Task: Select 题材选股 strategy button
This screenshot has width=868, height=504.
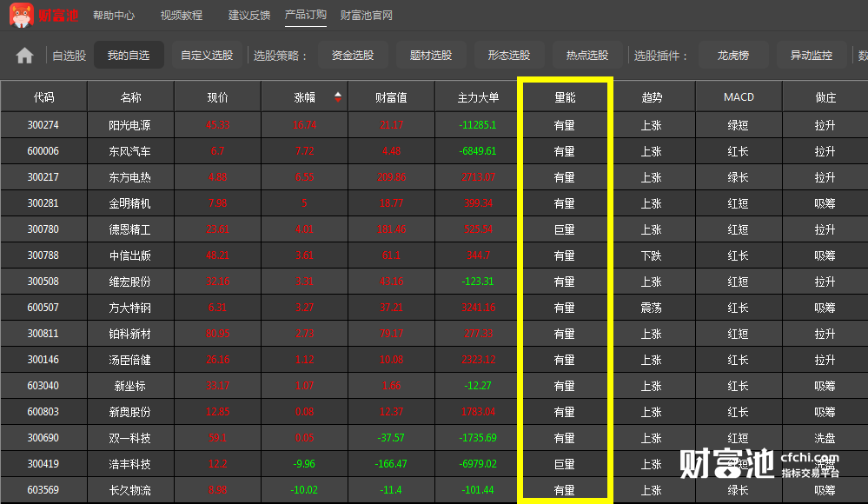Action: tap(431, 55)
